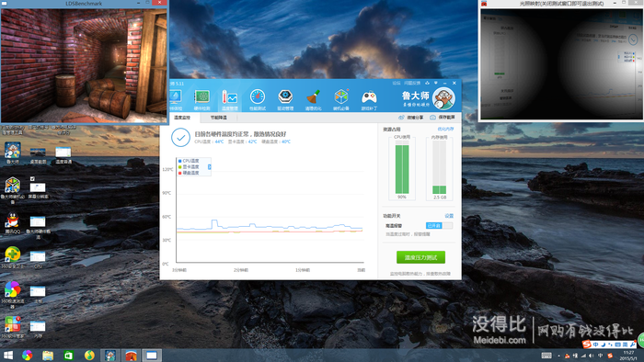Click 论坛 forum link in title bar
The height and width of the screenshot is (362, 644).
(x=397, y=84)
